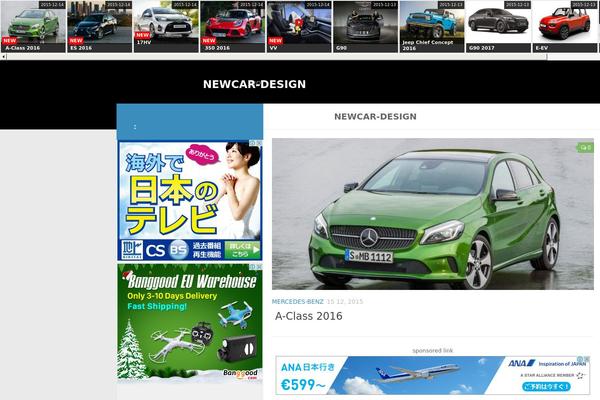600x400 pixels.
Task: Open the blue sidebar menu dots
Action: 135,127
